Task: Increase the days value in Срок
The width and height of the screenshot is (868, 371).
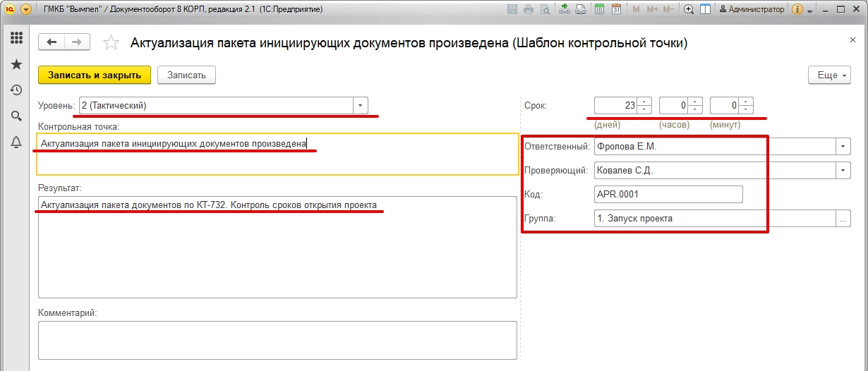Action: tap(644, 102)
